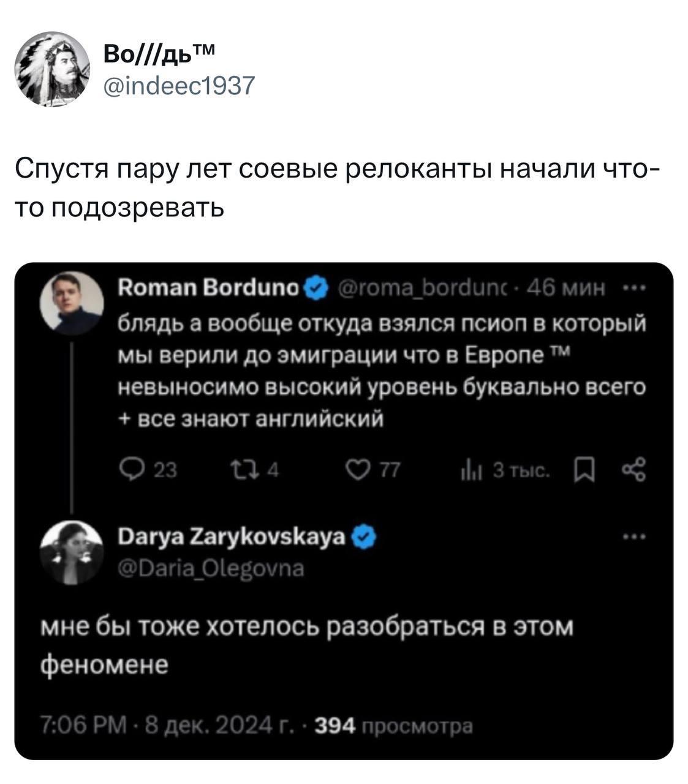The height and width of the screenshot is (784, 688).
Task: Click Roman Borduno's blue verified badge
Action: point(316,287)
